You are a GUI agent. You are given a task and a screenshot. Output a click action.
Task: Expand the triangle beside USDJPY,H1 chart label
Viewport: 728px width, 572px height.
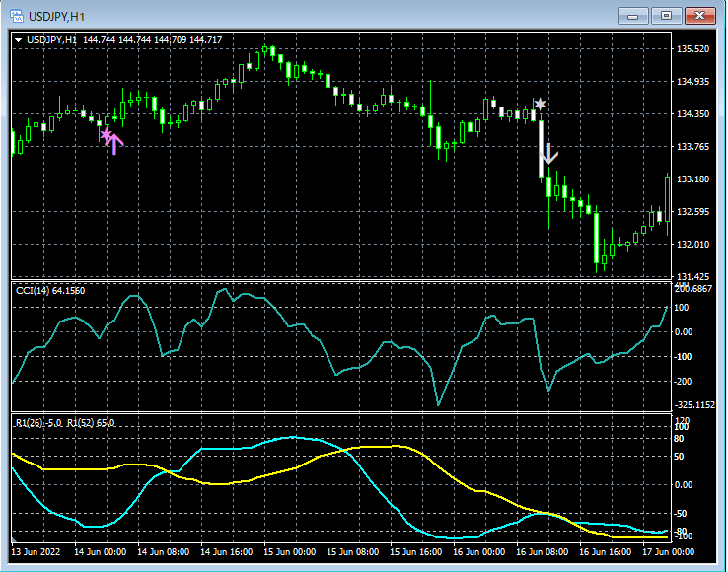coord(18,39)
